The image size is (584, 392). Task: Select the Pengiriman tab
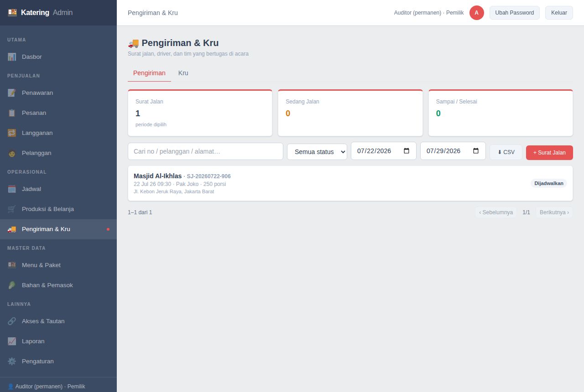coord(149,73)
